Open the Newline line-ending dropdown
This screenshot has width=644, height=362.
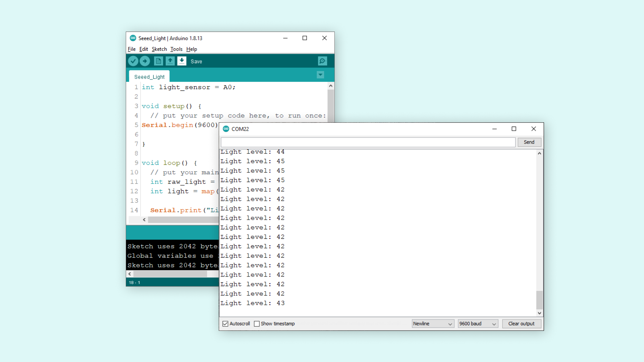[433, 323]
